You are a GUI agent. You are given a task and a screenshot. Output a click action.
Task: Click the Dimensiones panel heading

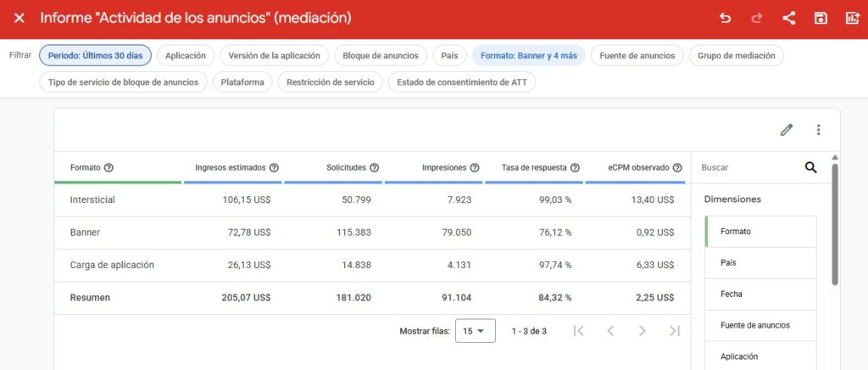tap(732, 199)
